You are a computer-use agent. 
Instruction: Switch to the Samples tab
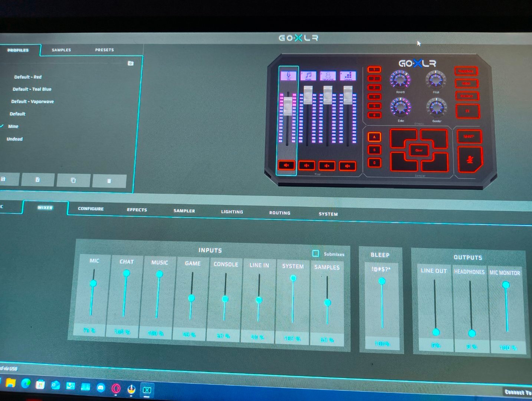(x=61, y=50)
